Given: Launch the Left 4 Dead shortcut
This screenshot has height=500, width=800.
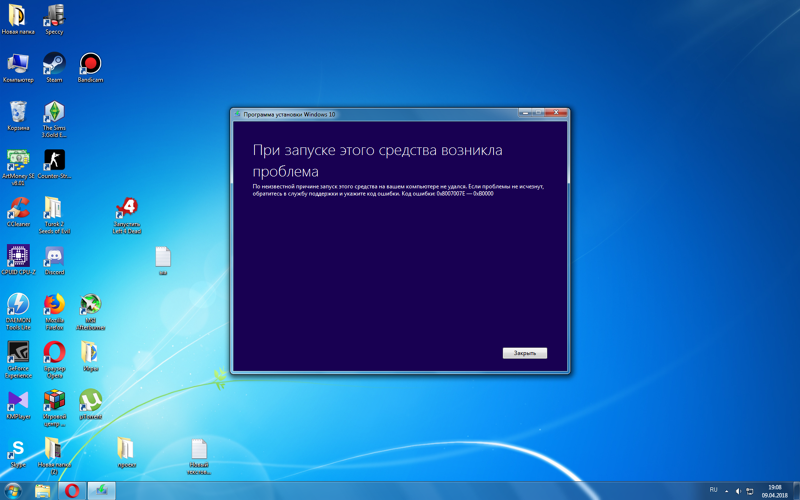Looking at the screenshot, I should (x=127, y=215).
